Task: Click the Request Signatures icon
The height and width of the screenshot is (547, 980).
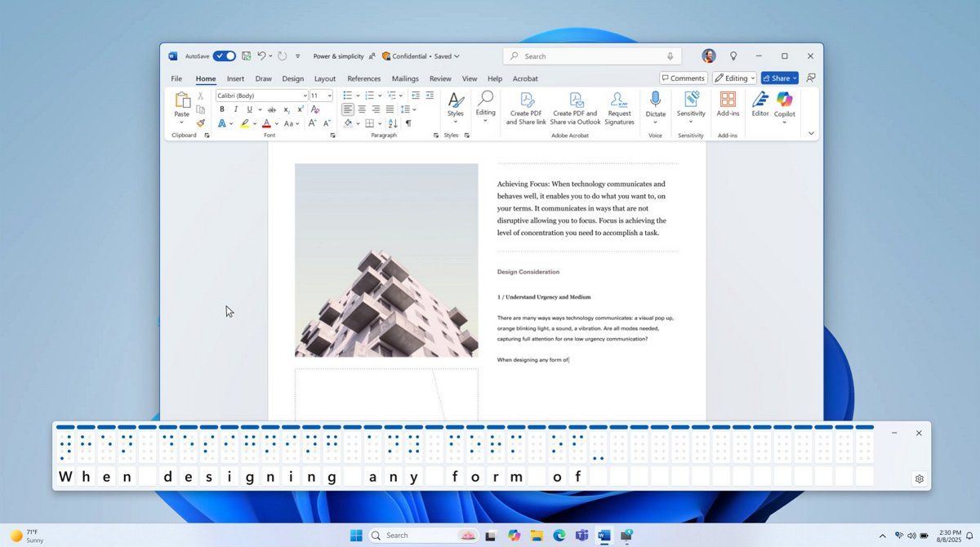Action: (619, 106)
